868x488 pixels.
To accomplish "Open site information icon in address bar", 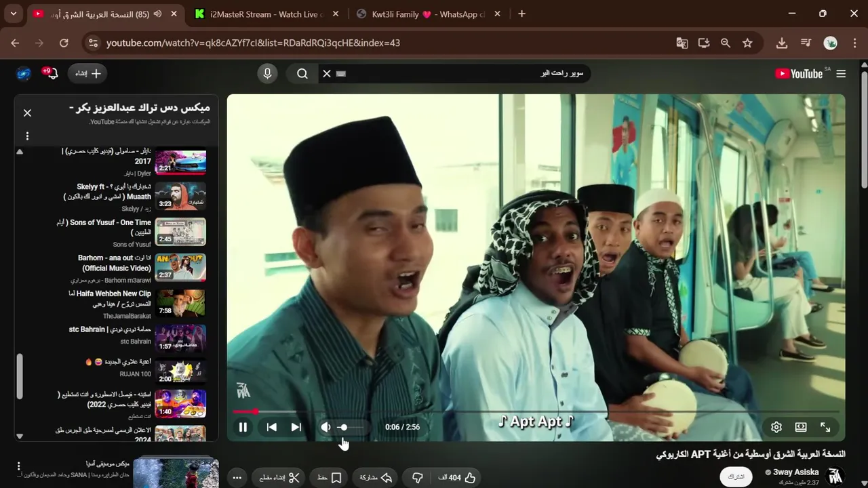I will [93, 43].
